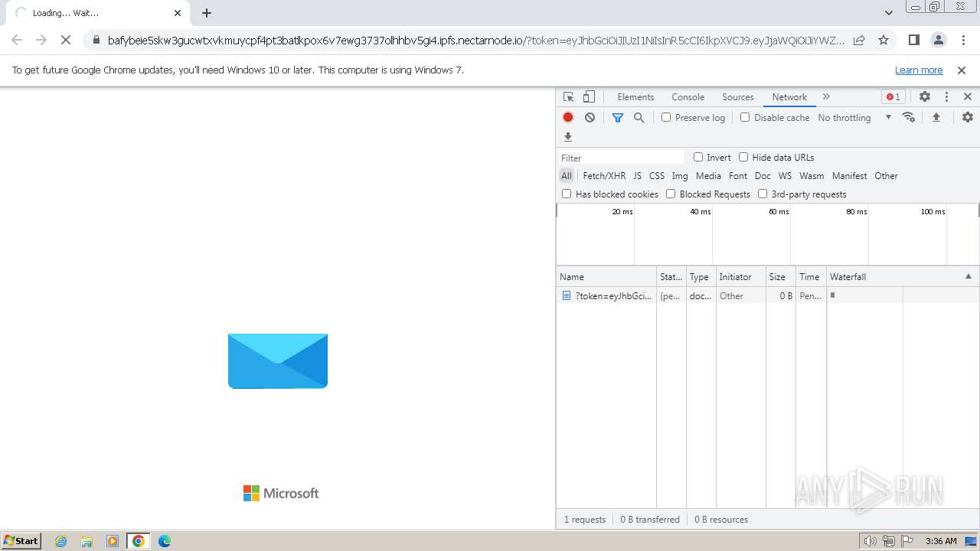This screenshot has height=551, width=980.
Task: Click the Microsoft logo
Action: click(281, 494)
